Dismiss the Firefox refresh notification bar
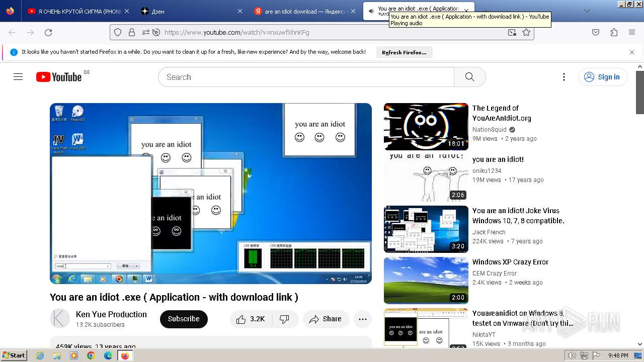 click(632, 52)
